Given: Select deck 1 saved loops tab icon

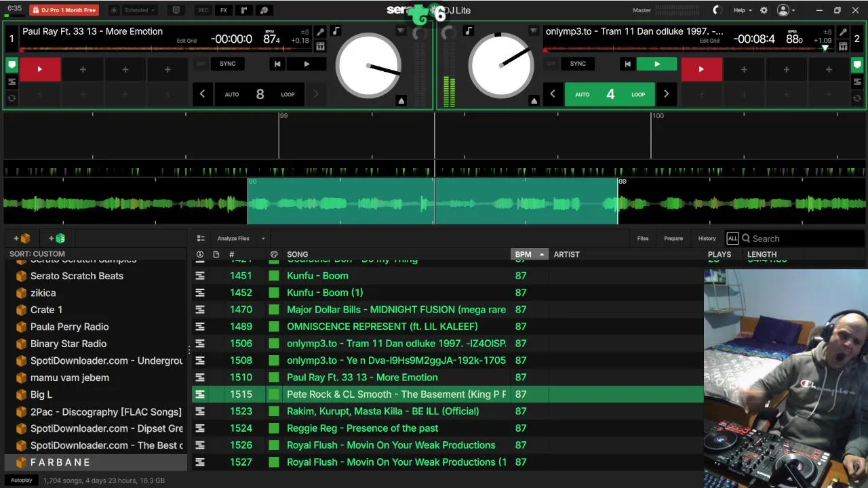Looking at the screenshot, I should 12,98.
